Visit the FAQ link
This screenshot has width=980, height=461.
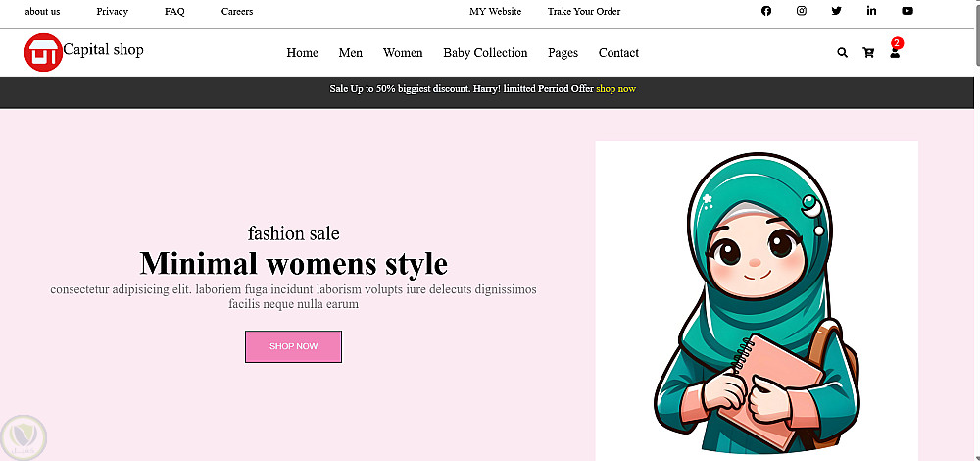point(174,12)
